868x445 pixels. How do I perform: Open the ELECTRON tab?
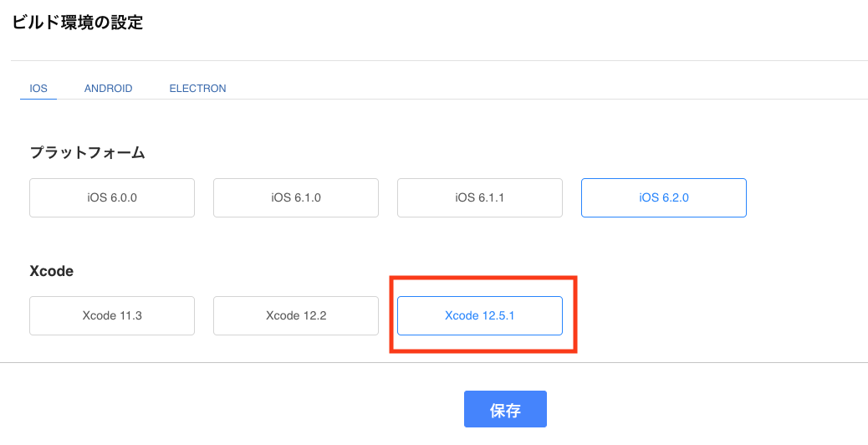tap(197, 89)
